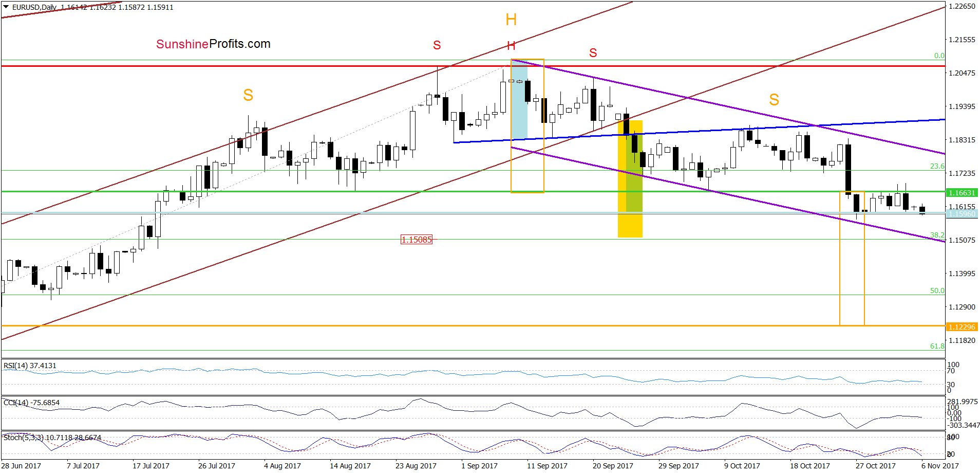Select the RSI(14) 37.4131 indicator label

(30, 366)
